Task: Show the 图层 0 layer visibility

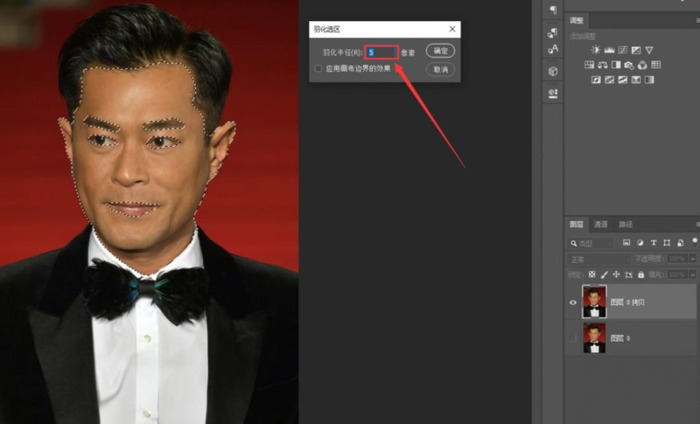Action: pos(573,338)
